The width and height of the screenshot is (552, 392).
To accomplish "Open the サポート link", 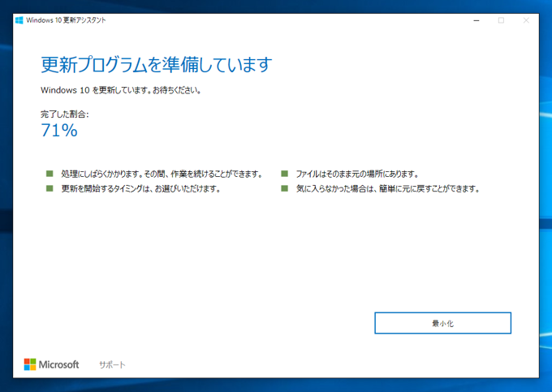I will tap(112, 365).
